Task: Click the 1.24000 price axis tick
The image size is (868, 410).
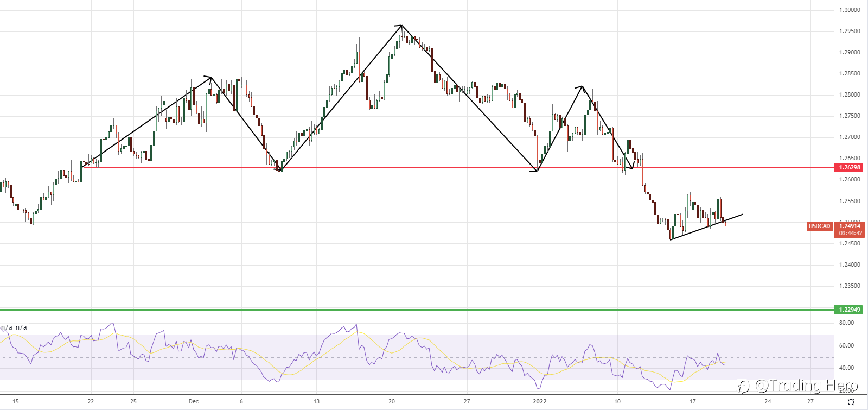Action: pyautogui.click(x=850, y=264)
